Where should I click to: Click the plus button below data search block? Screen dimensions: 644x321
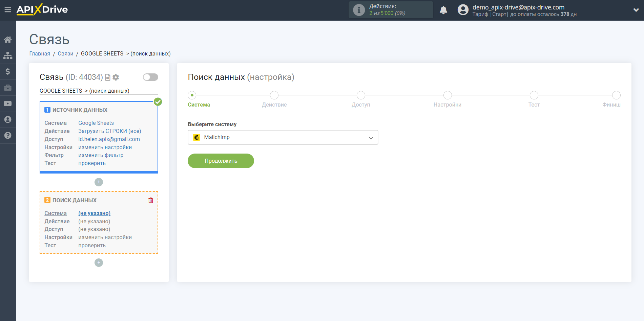click(99, 262)
